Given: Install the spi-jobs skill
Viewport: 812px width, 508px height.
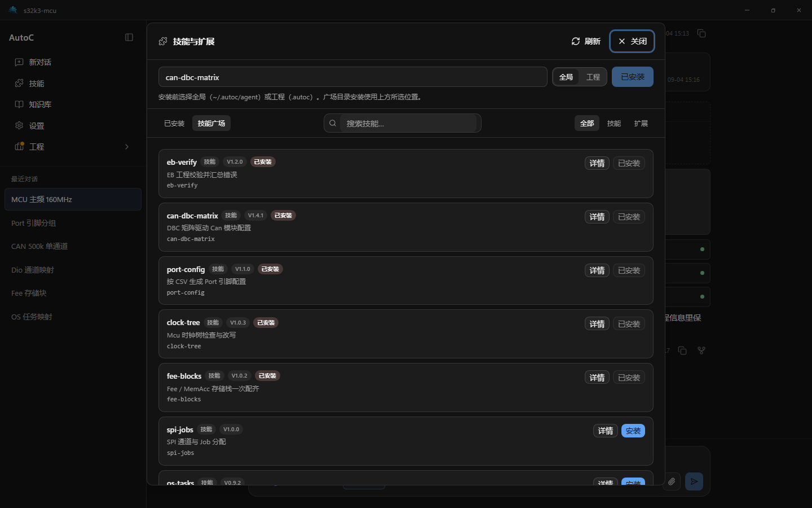Looking at the screenshot, I should click(x=633, y=431).
